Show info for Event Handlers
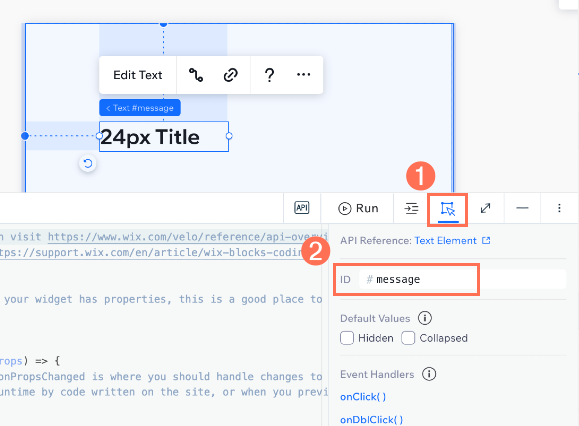The image size is (579, 426). click(429, 374)
